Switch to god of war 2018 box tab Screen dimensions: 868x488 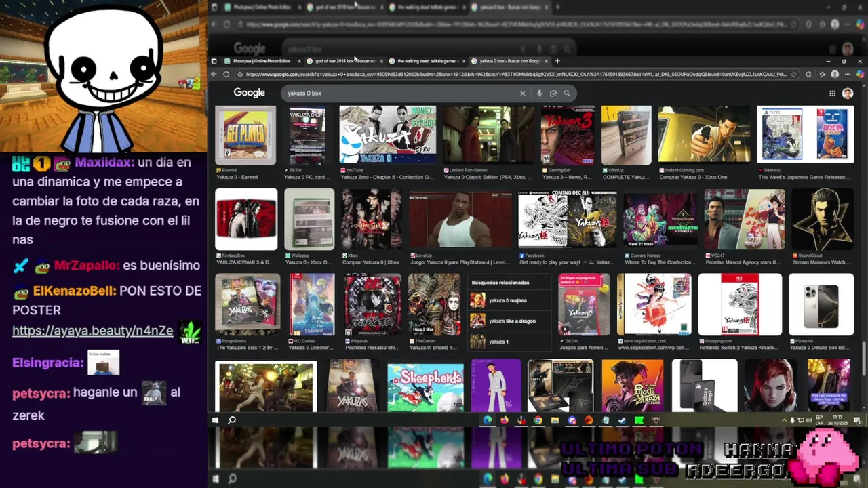[345, 61]
